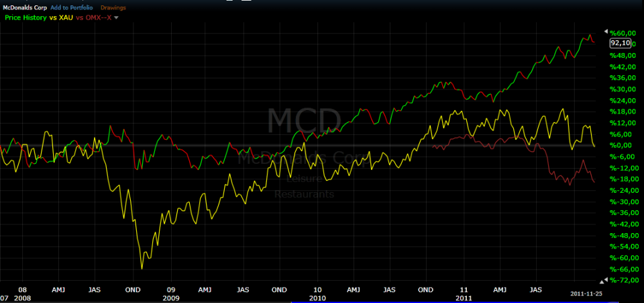
Task: Click the 2008 year label on time axis
Action: pyautogui.click(x=23, y=298)
